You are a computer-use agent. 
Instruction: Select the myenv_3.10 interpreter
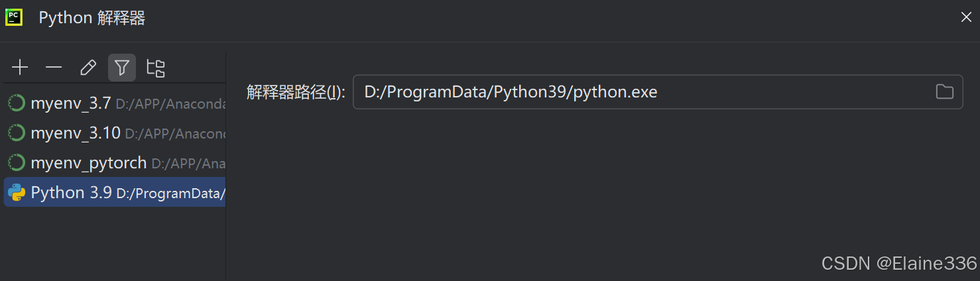point(115,133)
